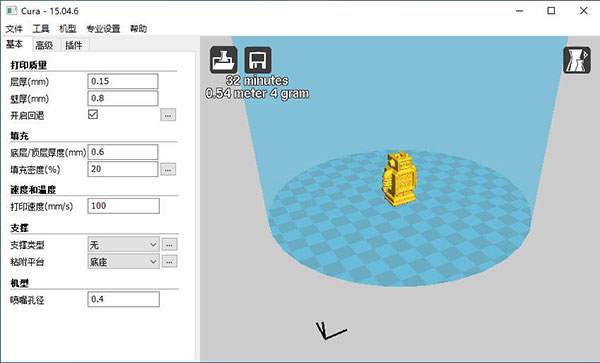600x363 pixels.
Task: Open 支撑类型 settings ellipsis button
Action: [170, 244]
